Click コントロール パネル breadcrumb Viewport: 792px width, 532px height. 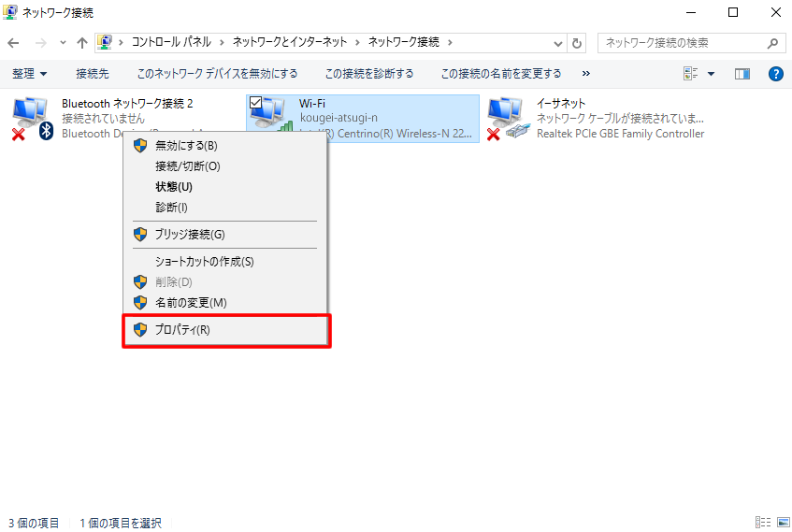point(172,42)
